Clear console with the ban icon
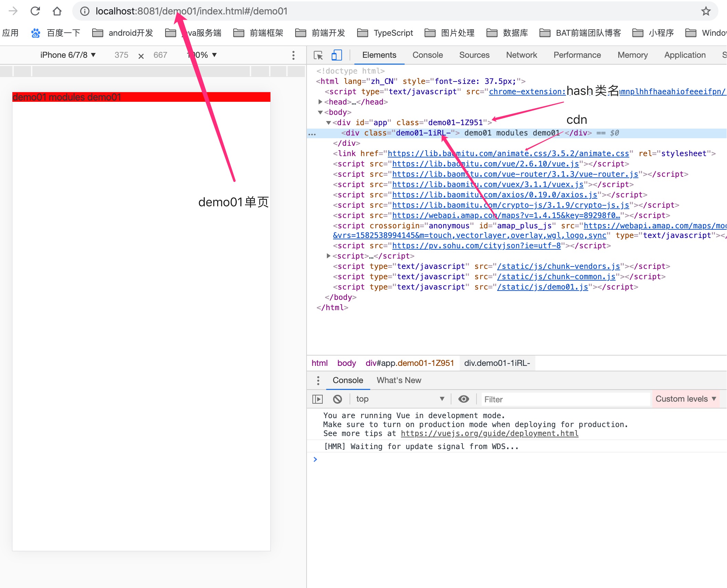Screen dimensions: 727x588 click(x=338, y=399)
